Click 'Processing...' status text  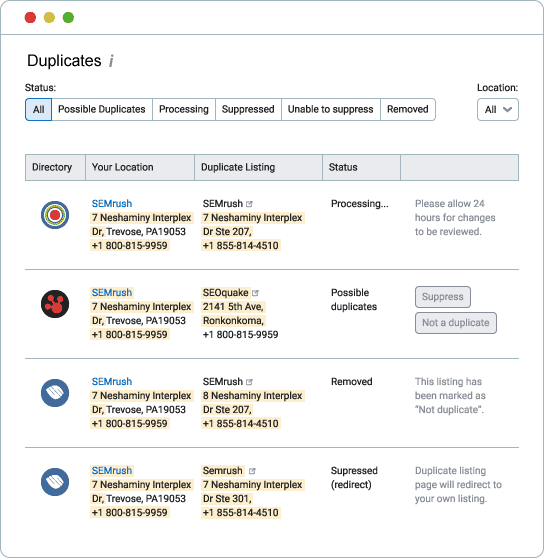pos(360,204)
